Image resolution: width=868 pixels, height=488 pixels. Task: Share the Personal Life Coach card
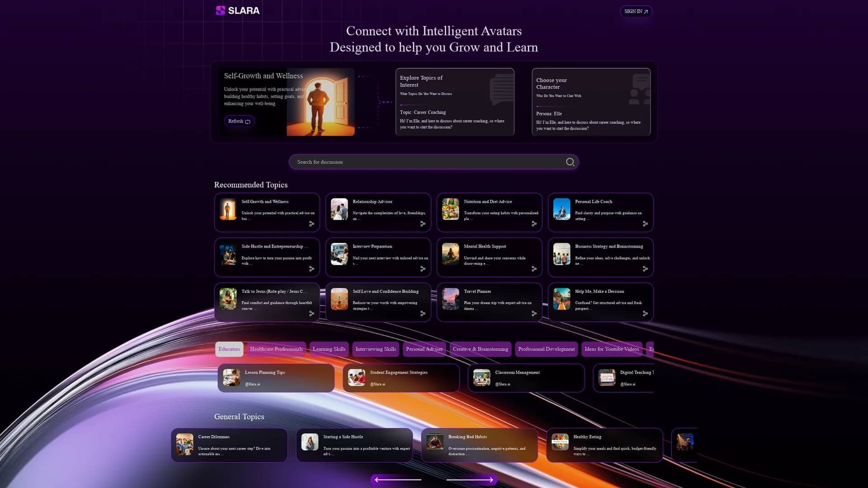pos(645,224)
